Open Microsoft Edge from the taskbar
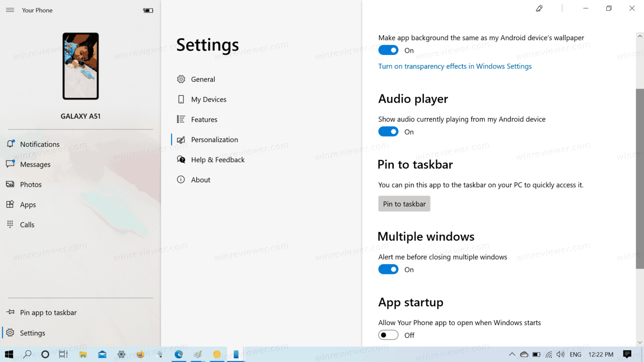This screenshot has height=362, width=644. tap(179, 354)
